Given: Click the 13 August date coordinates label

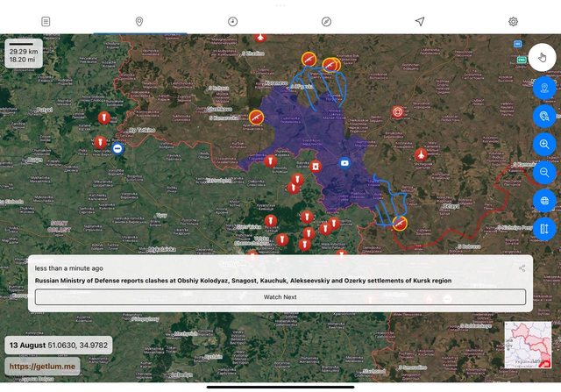Looking at the screenshot, I should coord(59,345).
